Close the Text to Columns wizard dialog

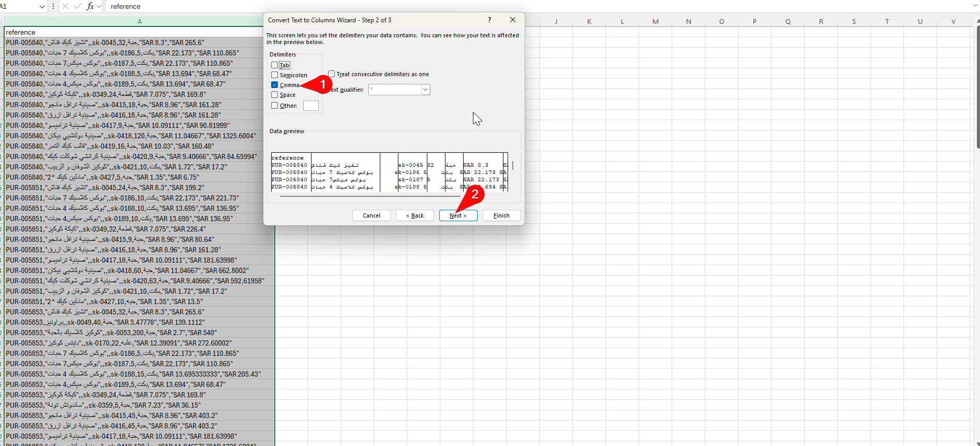pos(512,20)
